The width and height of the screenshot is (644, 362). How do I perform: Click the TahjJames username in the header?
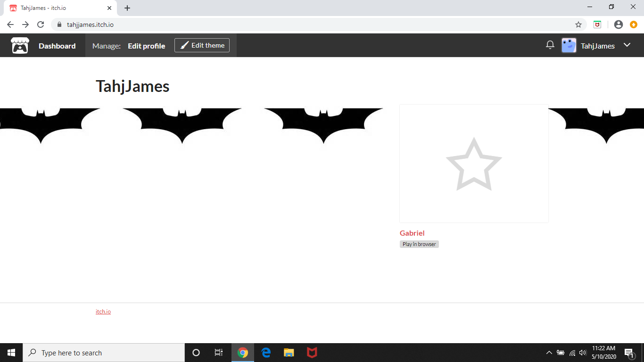click(597, 46)
